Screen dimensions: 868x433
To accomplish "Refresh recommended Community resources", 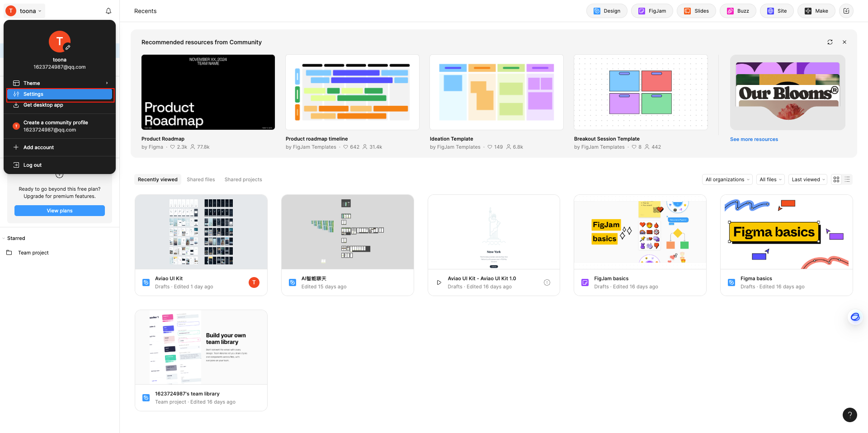I will pos(830,42).
